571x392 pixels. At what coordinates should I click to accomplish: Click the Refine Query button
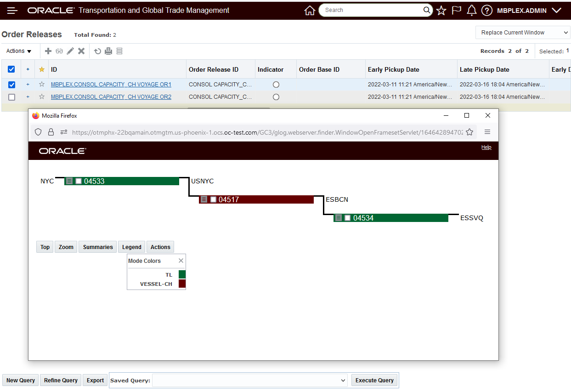(61, 381)
